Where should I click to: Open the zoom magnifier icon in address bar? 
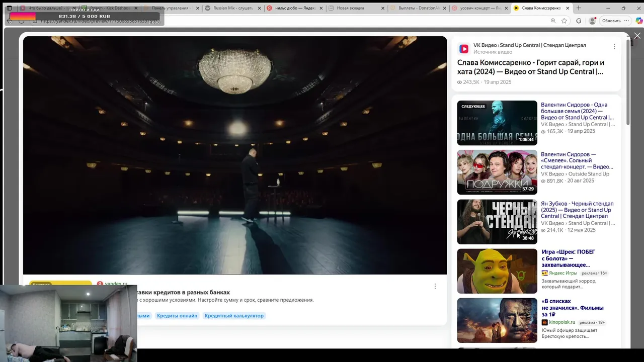click(553, 21)
